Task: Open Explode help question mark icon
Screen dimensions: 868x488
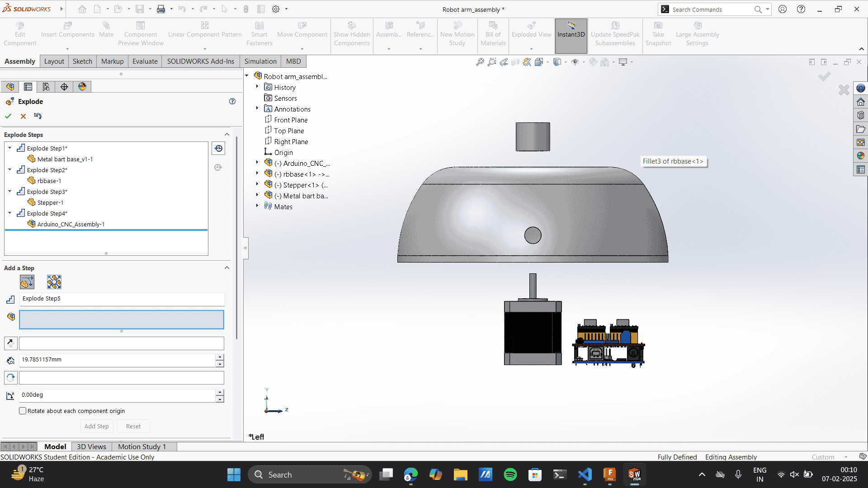Action: tap(232, 101)
